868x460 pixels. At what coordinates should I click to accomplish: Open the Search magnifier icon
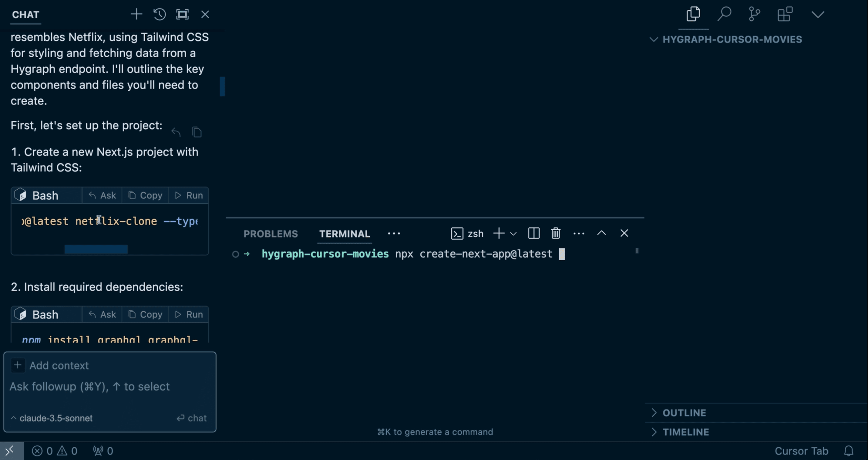click(x=724, y=14)
